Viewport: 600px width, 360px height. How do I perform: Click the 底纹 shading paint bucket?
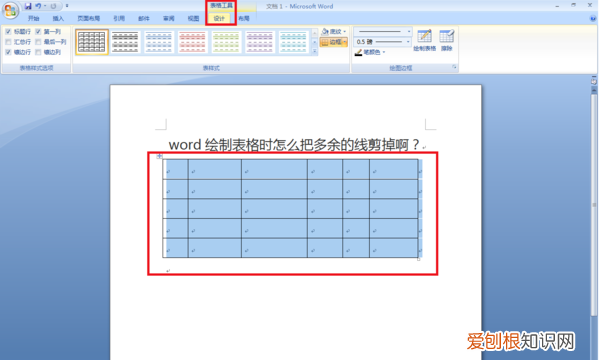point(325,31)
